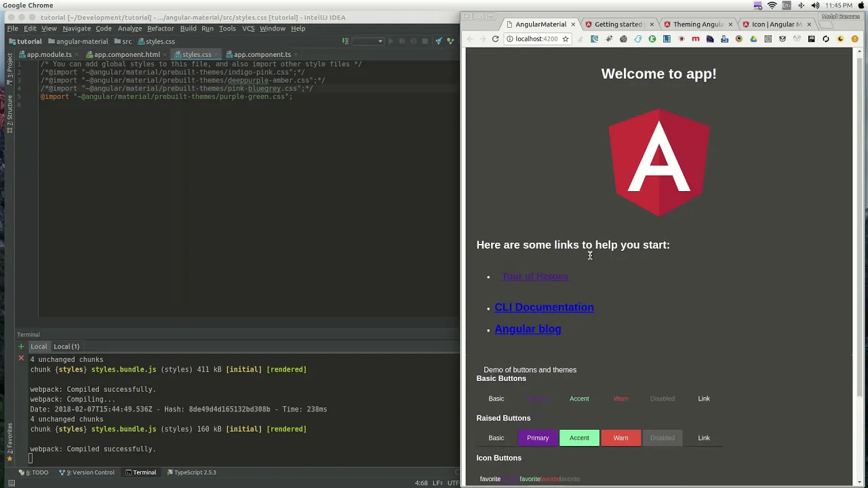Click the src breadcrumb folder

[x=123, y=41]
